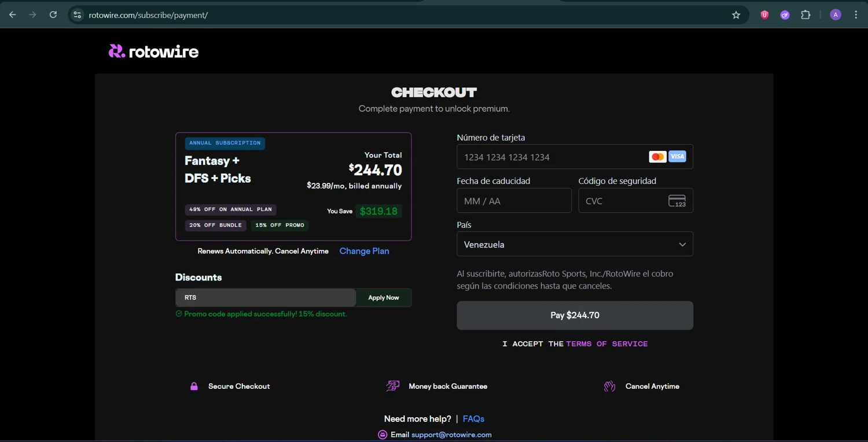
Task: Click the support@rotowire.com email link
Action: click(451, 434)
